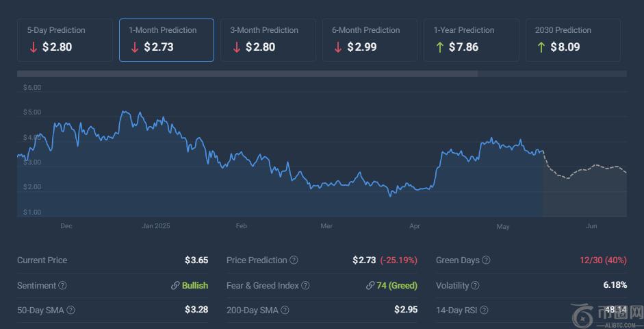Switch to the 3-Month Prediction tab
This screenshot has height=329, width=644.
(268, 40)
